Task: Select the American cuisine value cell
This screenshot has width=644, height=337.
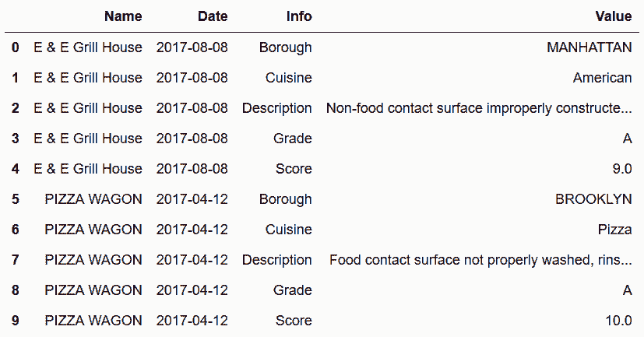Action: (602, 78)
